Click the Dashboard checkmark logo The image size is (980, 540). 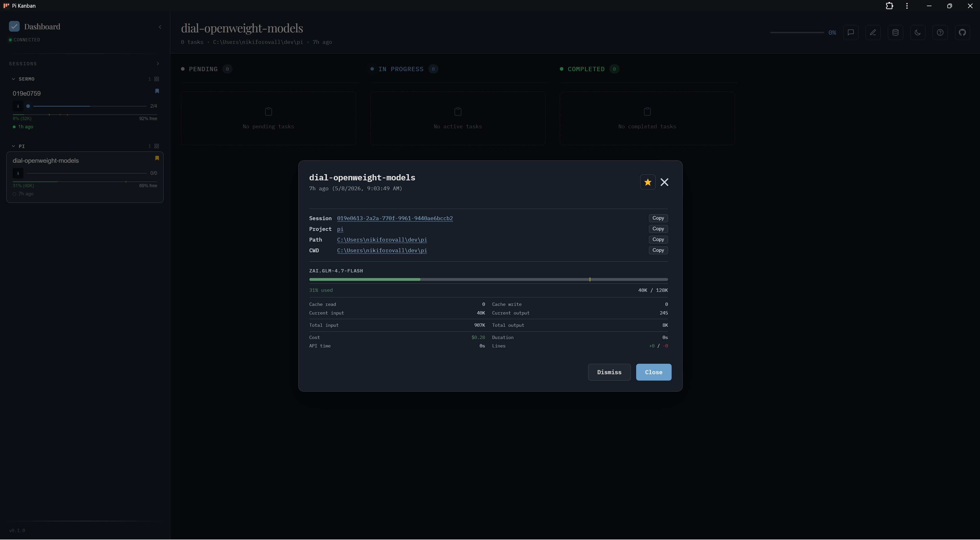pyautogui.click(x=14, y=26)
